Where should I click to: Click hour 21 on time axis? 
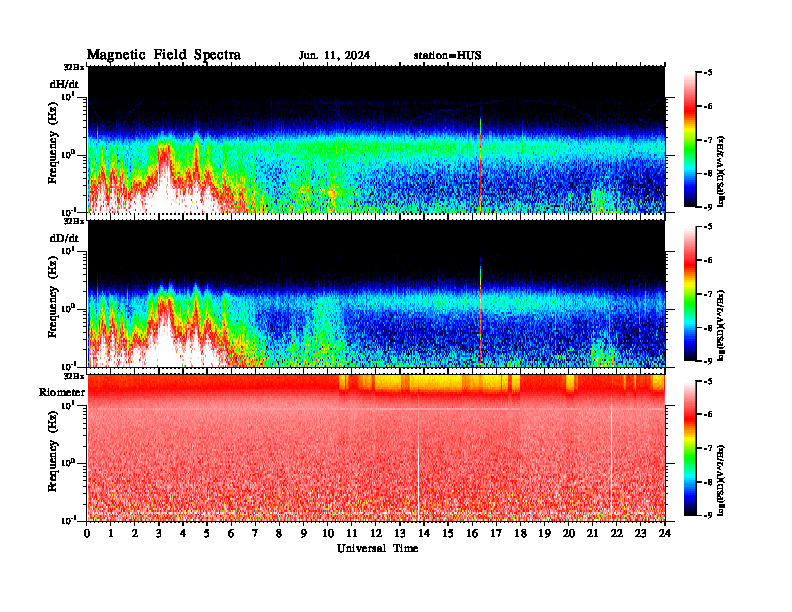pyautogui.click(x=592, y=533)
